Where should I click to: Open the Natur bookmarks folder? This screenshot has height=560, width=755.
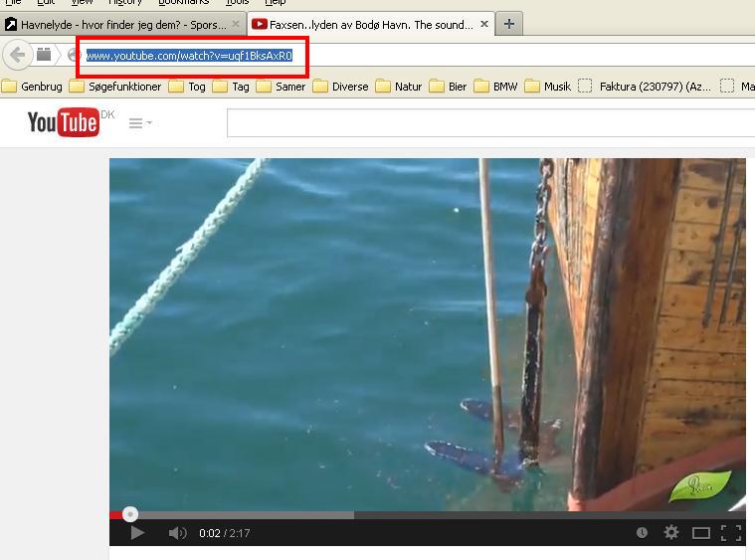[399, 87]
